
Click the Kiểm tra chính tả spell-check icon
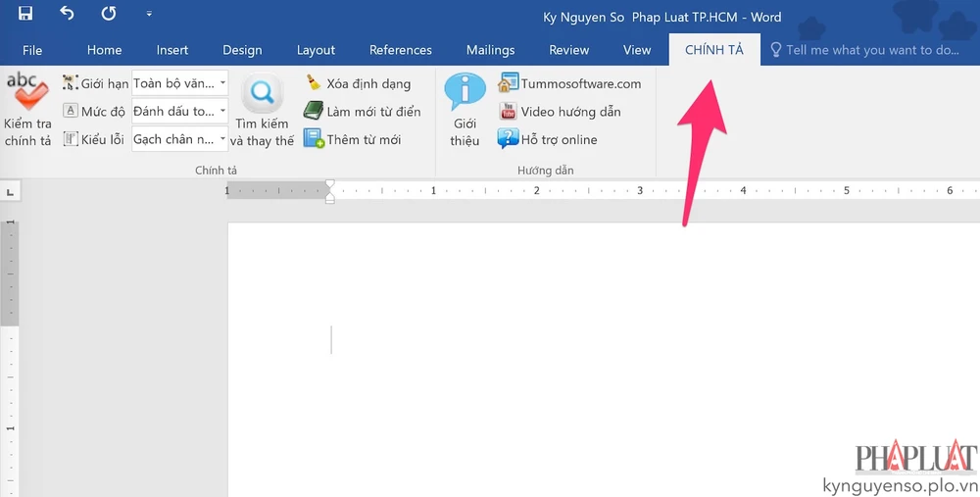click(26, 94)
